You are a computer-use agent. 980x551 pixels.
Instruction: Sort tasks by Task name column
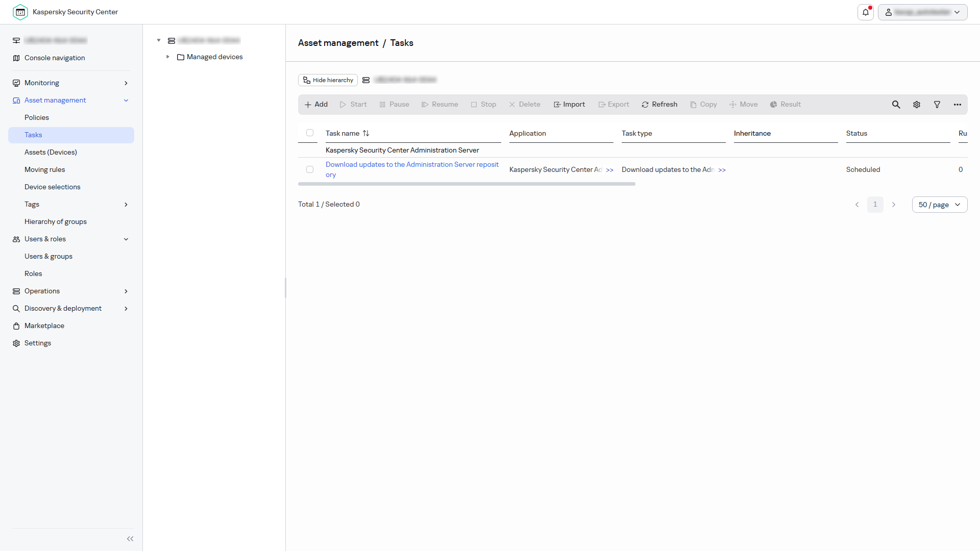pyautogui.click(x=347, y=133)
